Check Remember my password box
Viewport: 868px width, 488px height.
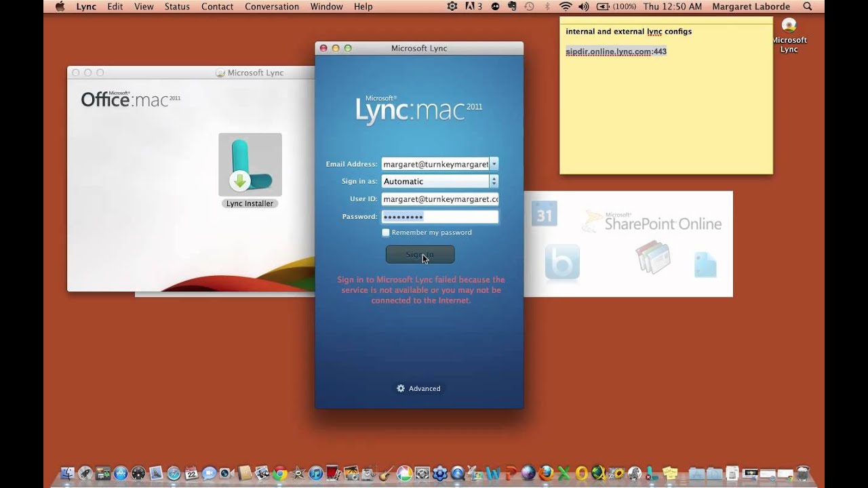[x=386, y=232]
